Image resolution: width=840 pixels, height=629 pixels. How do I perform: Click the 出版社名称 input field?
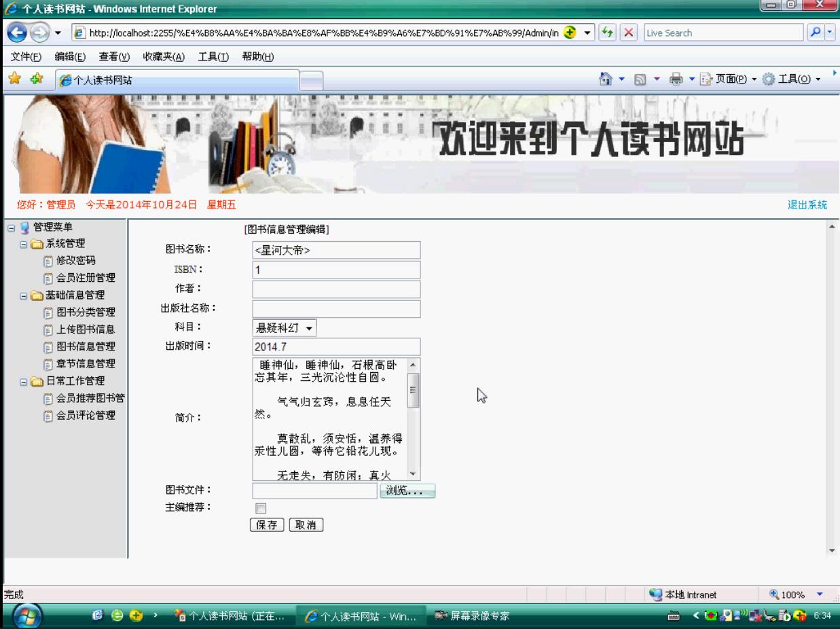[x=336, y=309]
